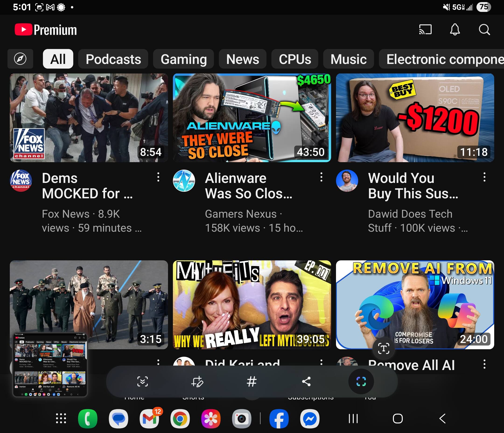Select the Music filter chip
Viewport: 504px width, 433px height.
click(348, 59)
